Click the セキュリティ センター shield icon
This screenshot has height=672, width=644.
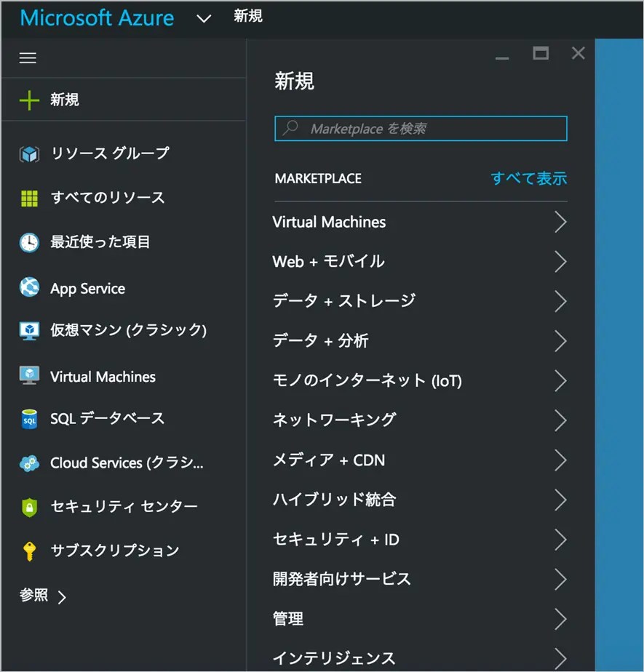(x=29, y=508)
